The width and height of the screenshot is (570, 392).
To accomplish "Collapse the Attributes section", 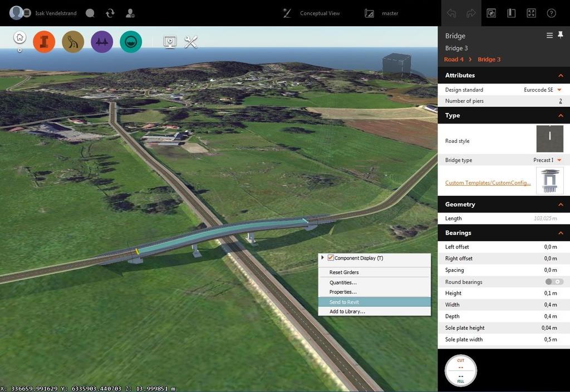I will click(561, 76).
